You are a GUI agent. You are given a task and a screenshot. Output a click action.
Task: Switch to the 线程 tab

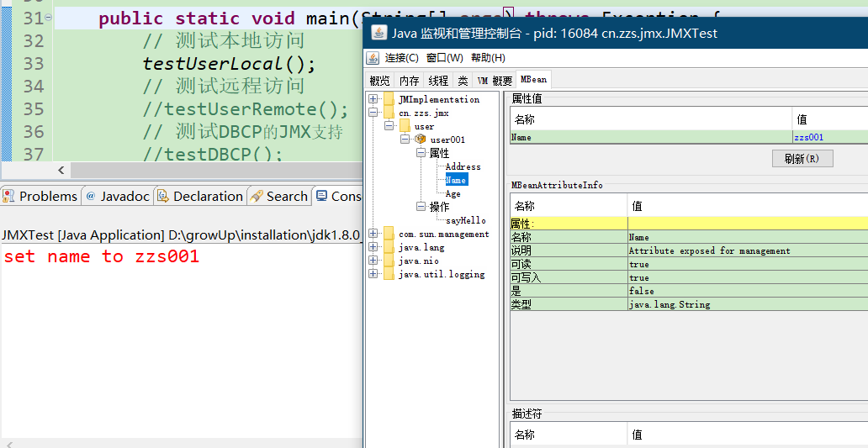coord(438,81)
